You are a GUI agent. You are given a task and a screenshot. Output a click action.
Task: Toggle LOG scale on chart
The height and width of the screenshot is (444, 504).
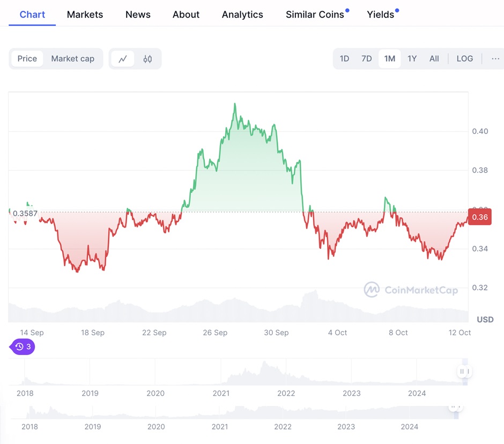point(464,58)
